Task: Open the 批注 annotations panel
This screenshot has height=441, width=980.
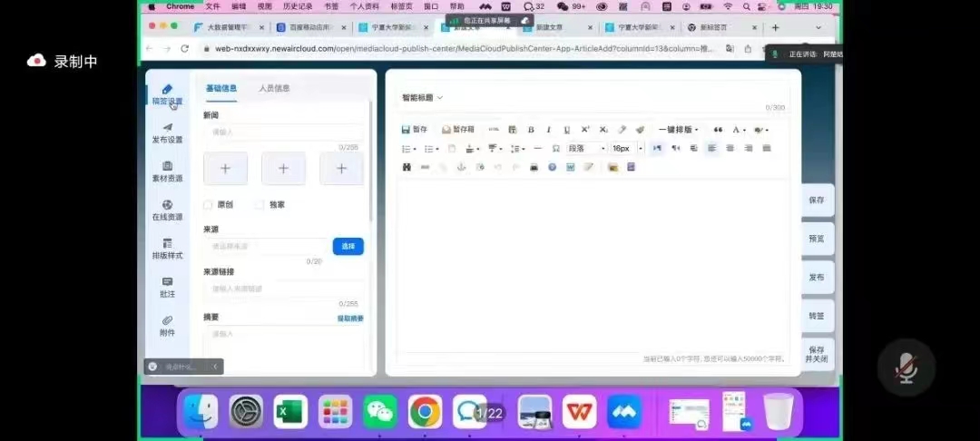Action: (167, 287)
